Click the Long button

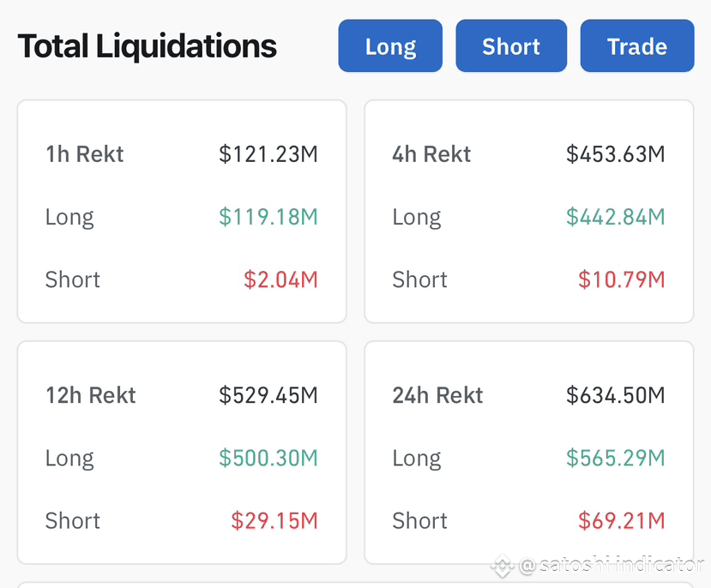(390, 45)
